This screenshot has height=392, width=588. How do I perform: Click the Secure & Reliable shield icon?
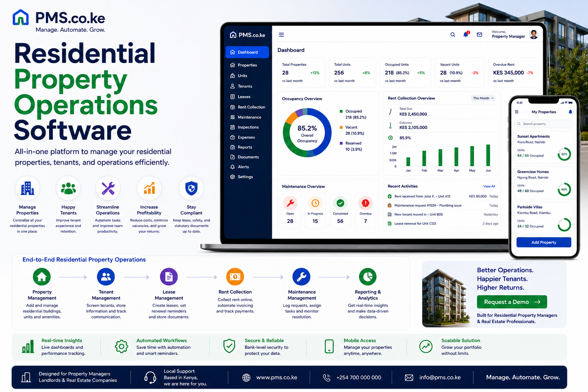(229, 346)
